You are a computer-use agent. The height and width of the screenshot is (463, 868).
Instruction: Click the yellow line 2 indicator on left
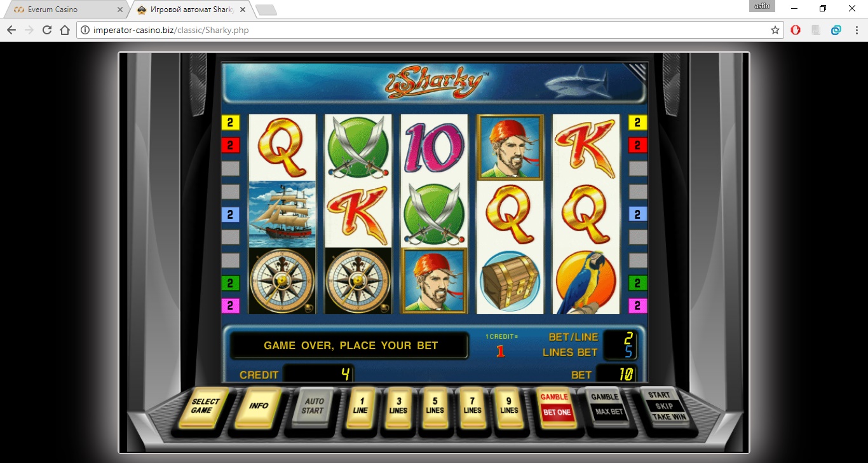(230, 123)
